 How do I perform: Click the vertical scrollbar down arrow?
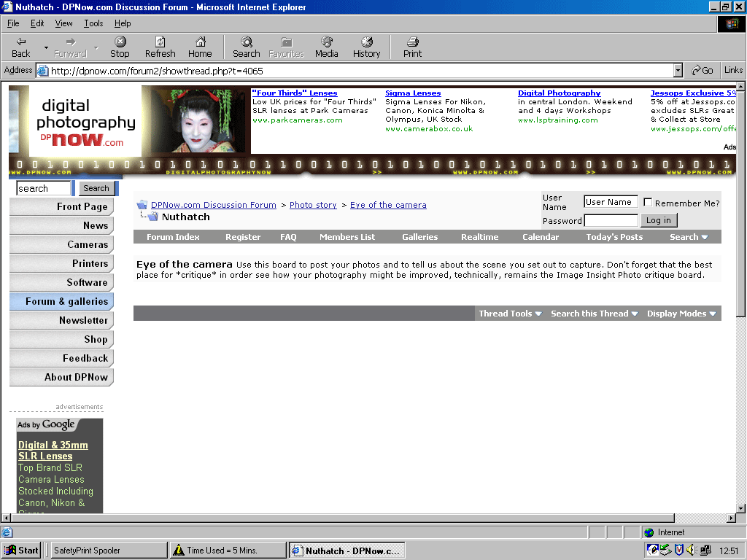[740, 508]
